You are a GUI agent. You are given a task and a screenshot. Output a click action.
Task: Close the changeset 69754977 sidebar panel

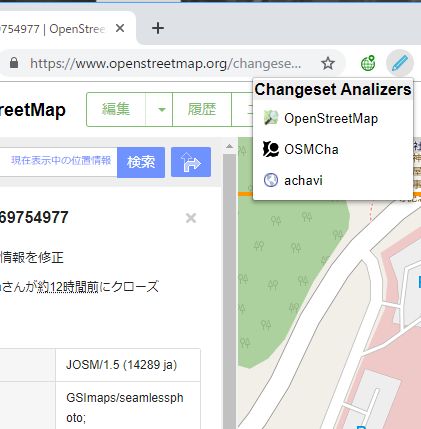coord(191,218)
